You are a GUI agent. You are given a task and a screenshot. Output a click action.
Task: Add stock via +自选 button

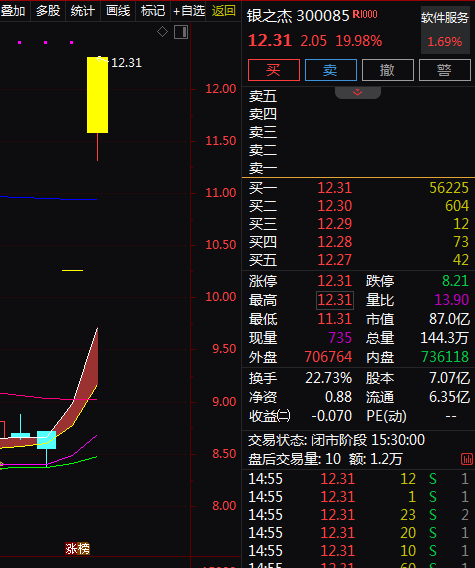coord(188,11)
